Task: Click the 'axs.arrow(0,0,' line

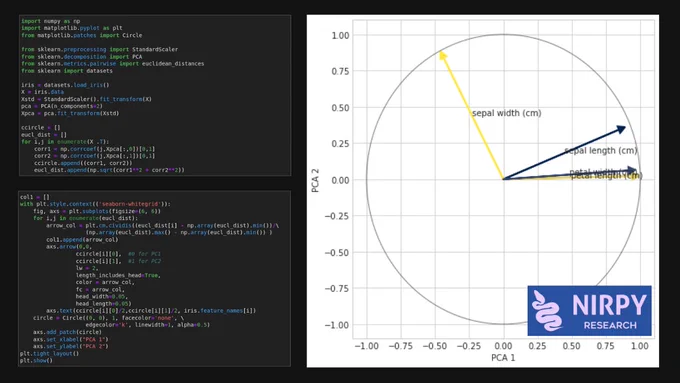Action: (x=69, y=246)
